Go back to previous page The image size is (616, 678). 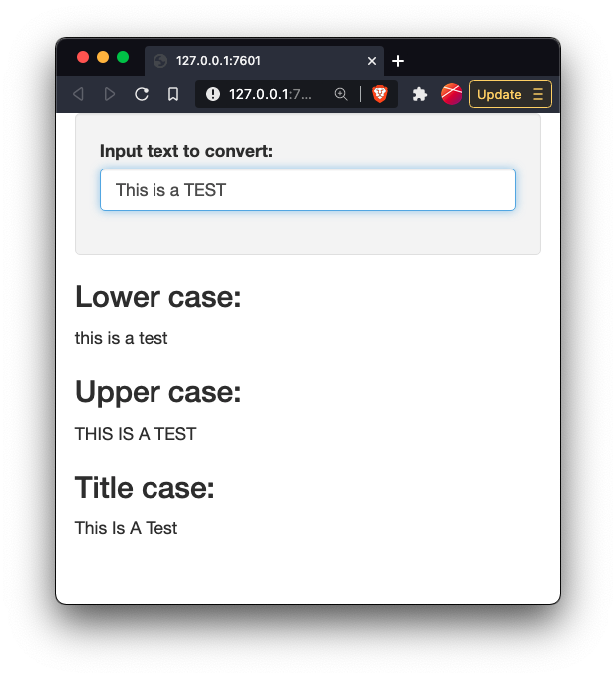(x=78, y=94)
